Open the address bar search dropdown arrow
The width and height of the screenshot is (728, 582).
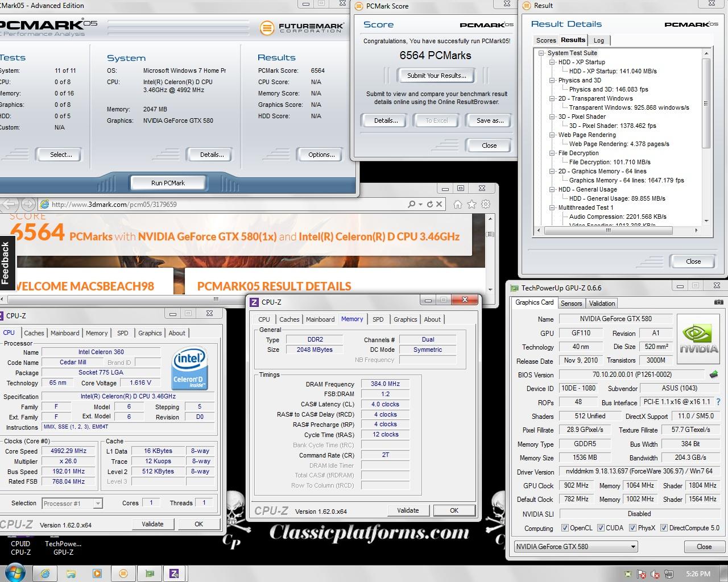click(x=420, y=204)
